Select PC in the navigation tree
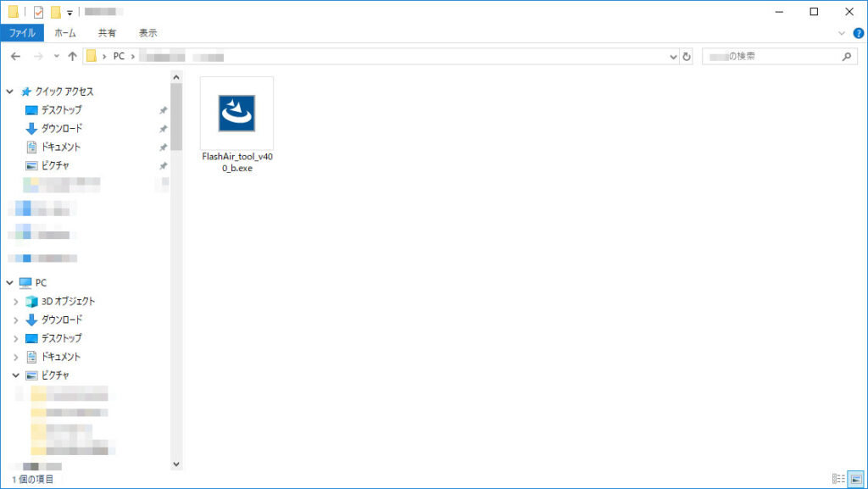Screen dimensions: 868x489 [x=41, y=283]
